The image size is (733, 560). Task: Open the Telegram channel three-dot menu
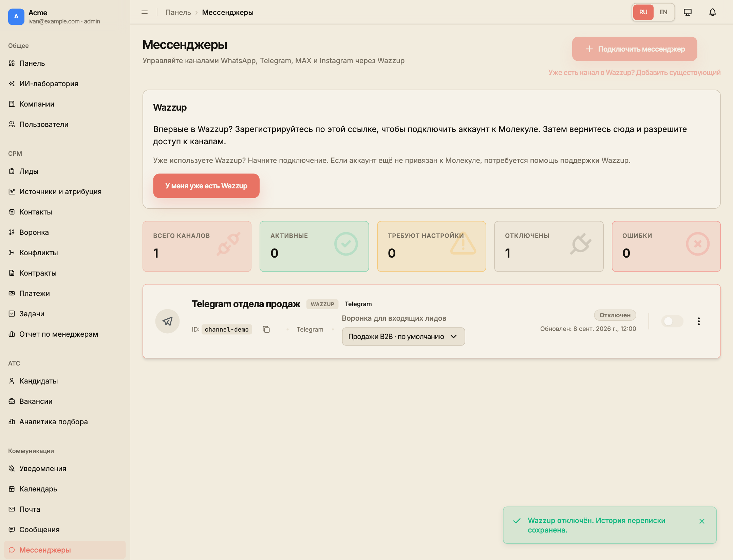[x=699, y=321]
